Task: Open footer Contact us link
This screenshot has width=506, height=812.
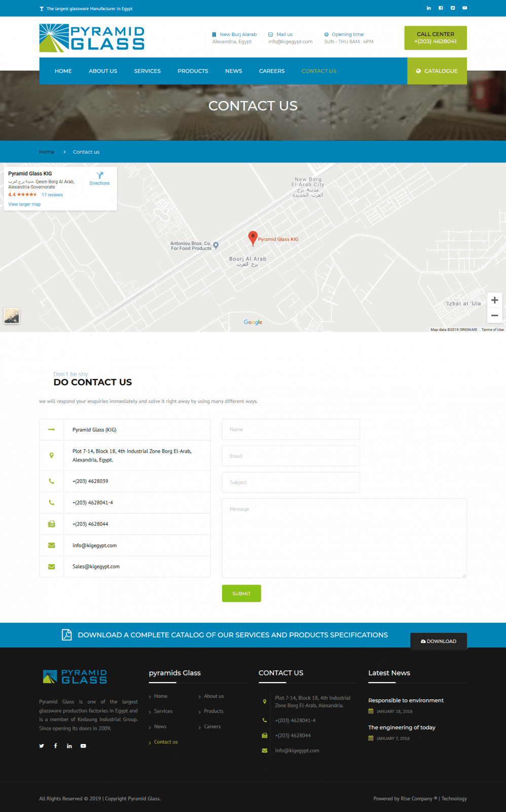Action: coord(166,742)
